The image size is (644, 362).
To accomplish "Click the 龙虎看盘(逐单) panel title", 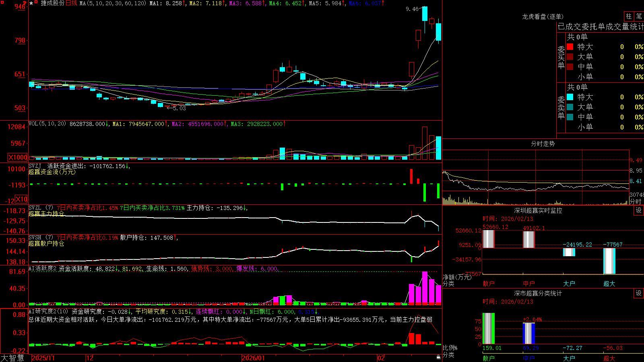I will point(543,16).
